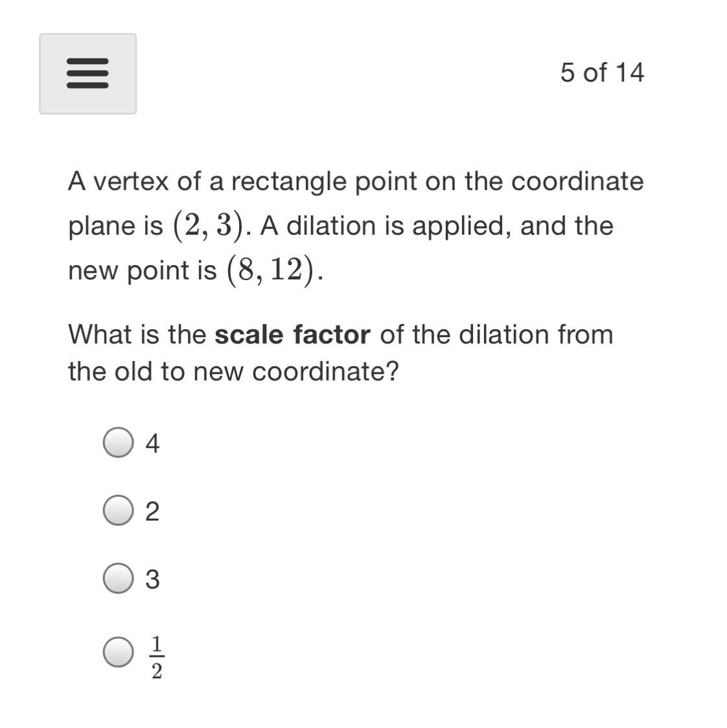Click the word "rectangle" in the question
The height and width of the screenshot is (728, 727).
(288, 182)
